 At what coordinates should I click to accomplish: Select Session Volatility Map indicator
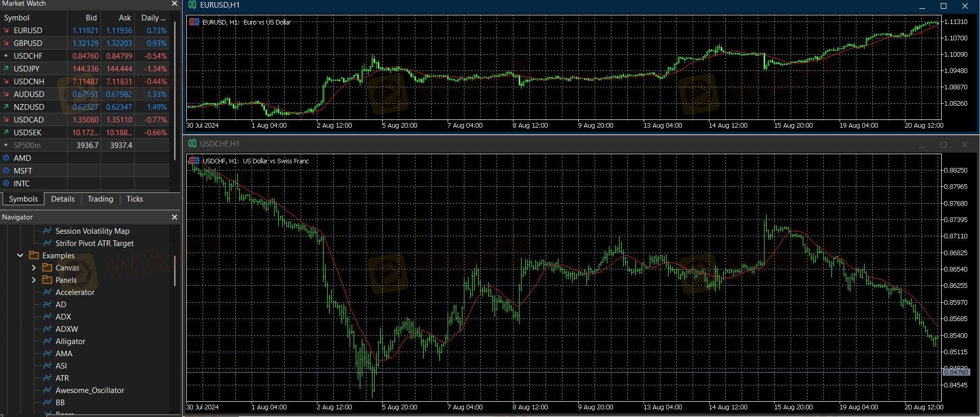coord(92,231)
